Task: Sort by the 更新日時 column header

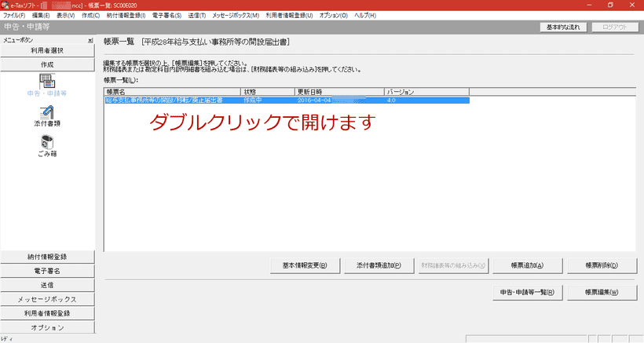Action: (339, 92)
